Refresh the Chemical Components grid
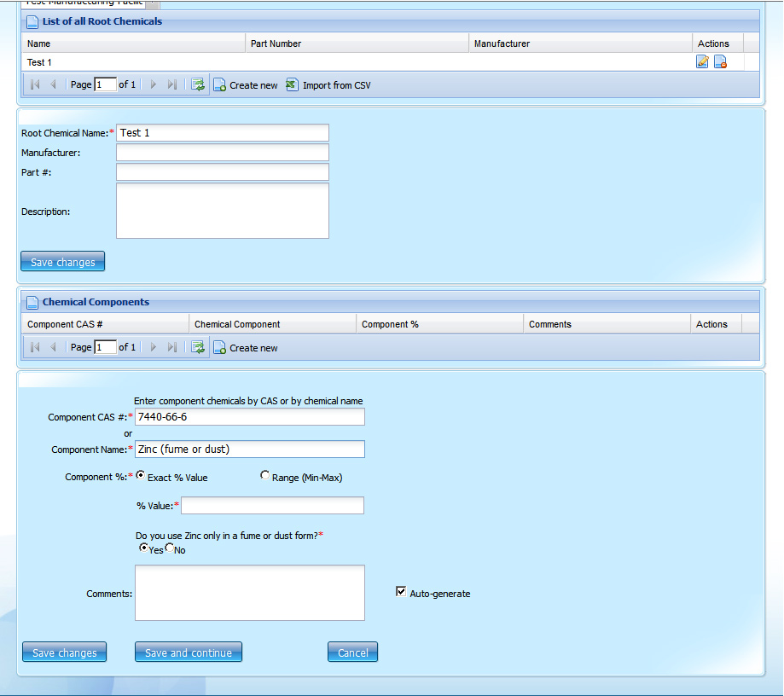Viewport: 784px width, 696px height. [198, 348]
